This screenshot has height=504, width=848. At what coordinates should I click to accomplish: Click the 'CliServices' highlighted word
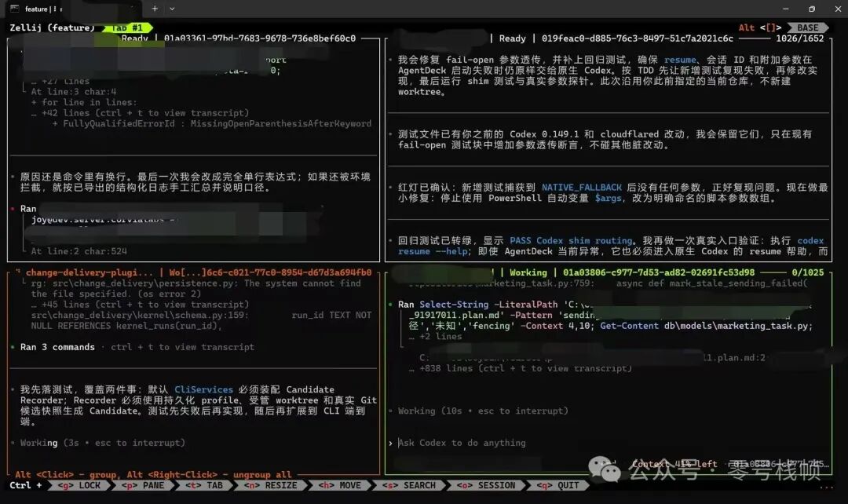(x=203, y=390)
